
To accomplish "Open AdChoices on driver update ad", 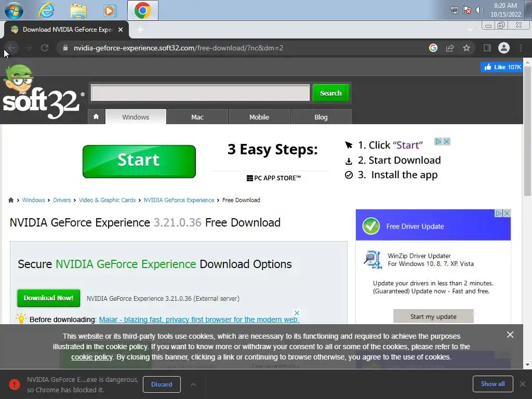I will (499, 213).
